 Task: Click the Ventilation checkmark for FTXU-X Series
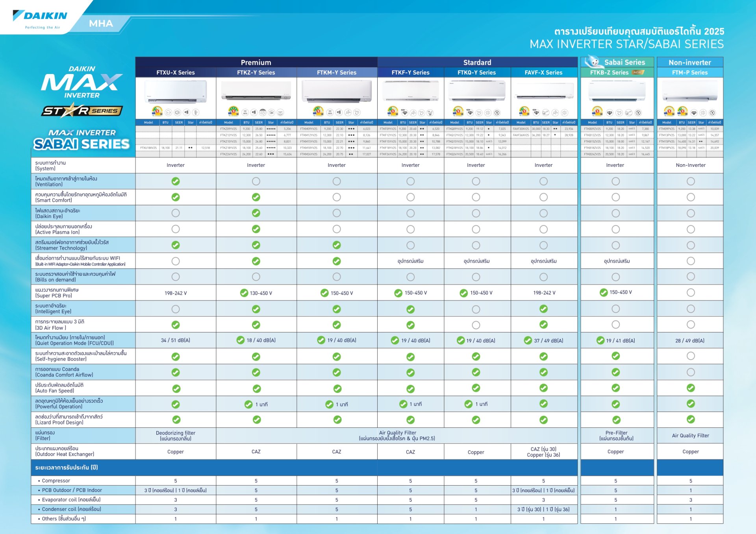(176, 181)
